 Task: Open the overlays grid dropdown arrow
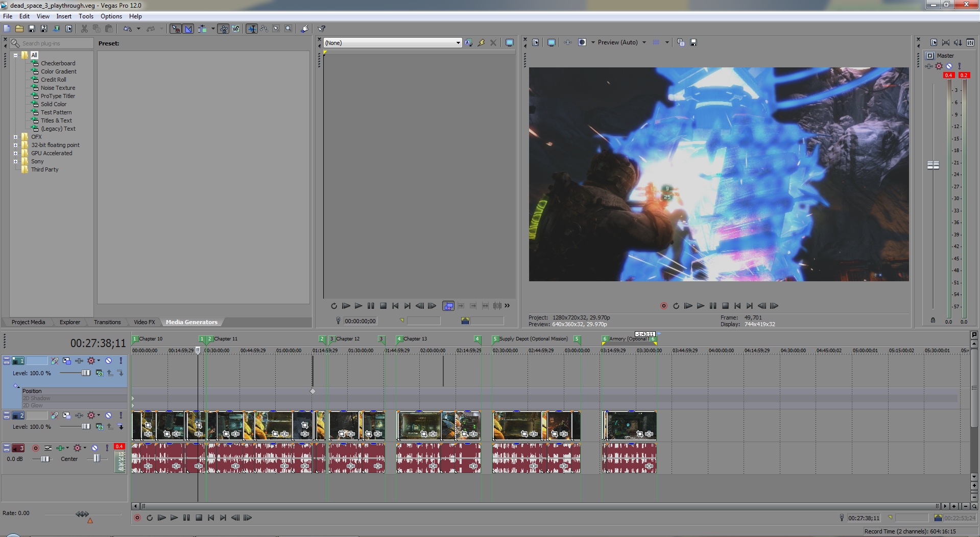click(667, 42)
